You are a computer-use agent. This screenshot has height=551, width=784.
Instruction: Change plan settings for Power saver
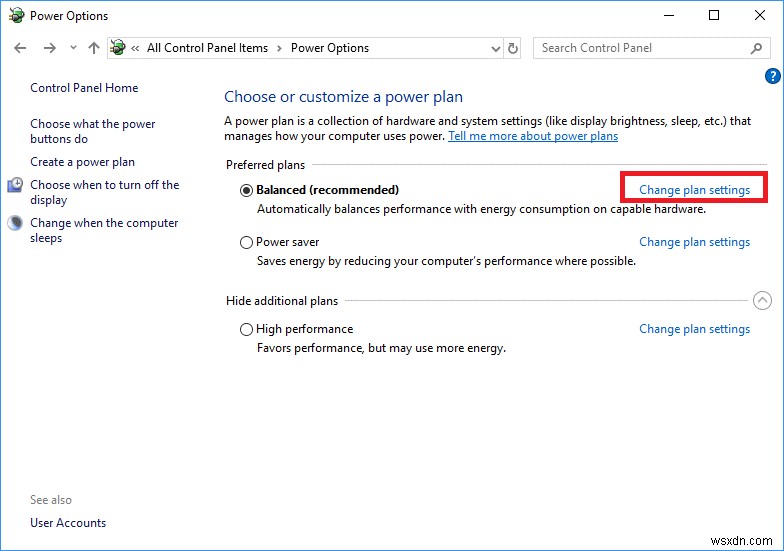694,242
